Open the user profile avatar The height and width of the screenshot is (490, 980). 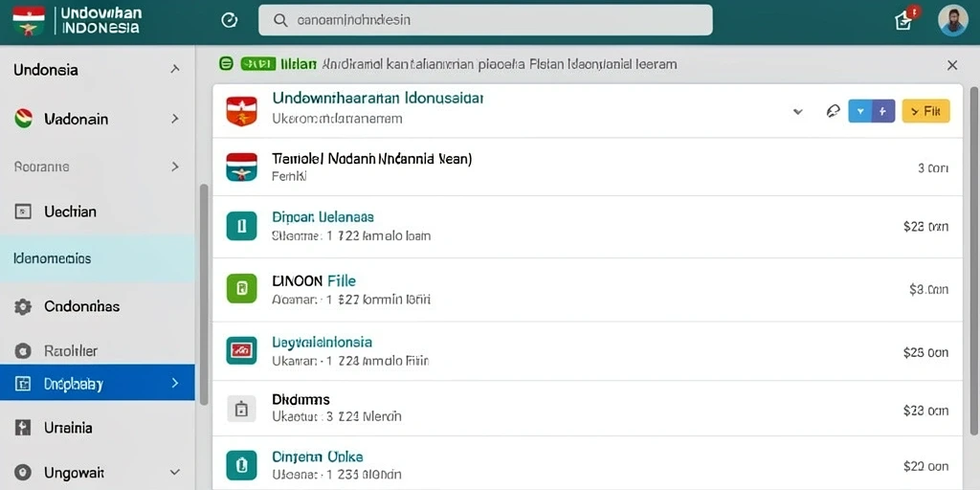(x=952, y=21)
